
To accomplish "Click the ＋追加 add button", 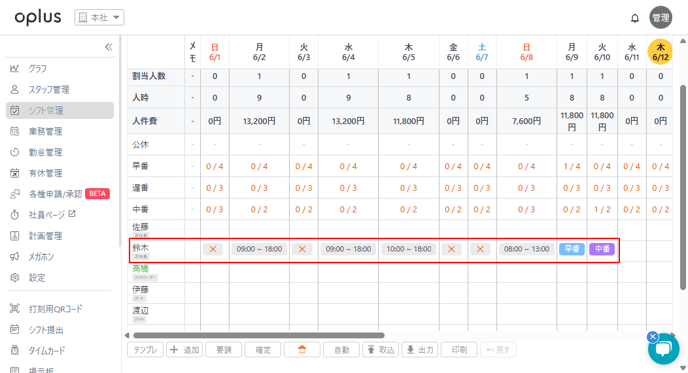I will point(185,350).
